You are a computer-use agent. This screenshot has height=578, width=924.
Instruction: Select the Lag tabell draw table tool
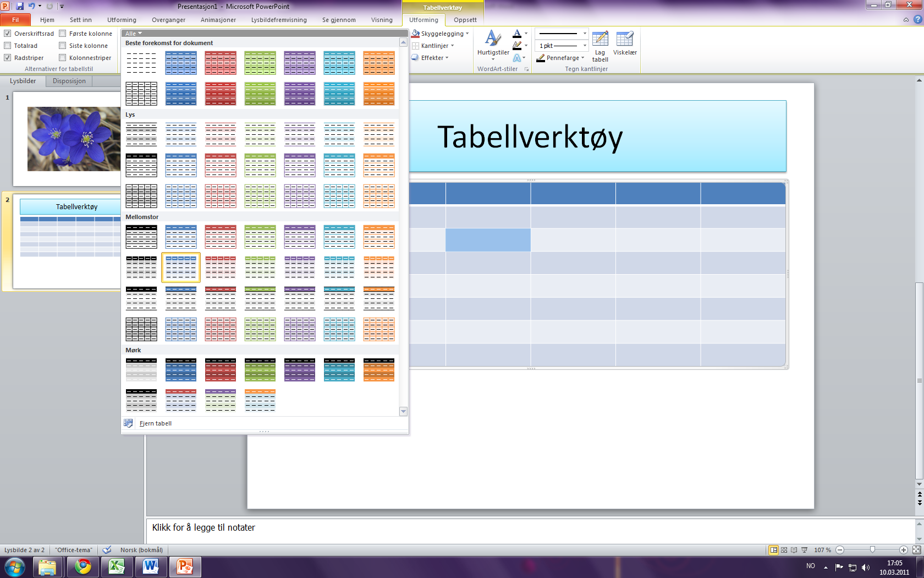click(x=600, y=46)
